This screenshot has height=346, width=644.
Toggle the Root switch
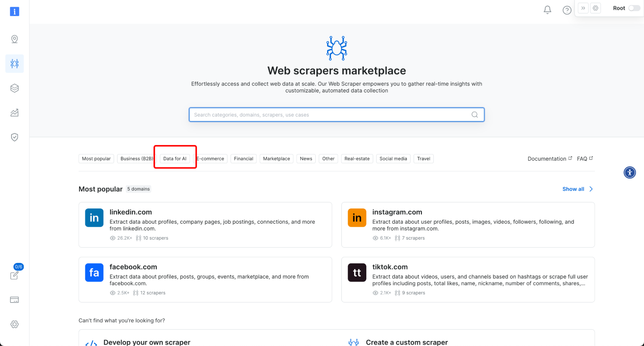(634, 8)
